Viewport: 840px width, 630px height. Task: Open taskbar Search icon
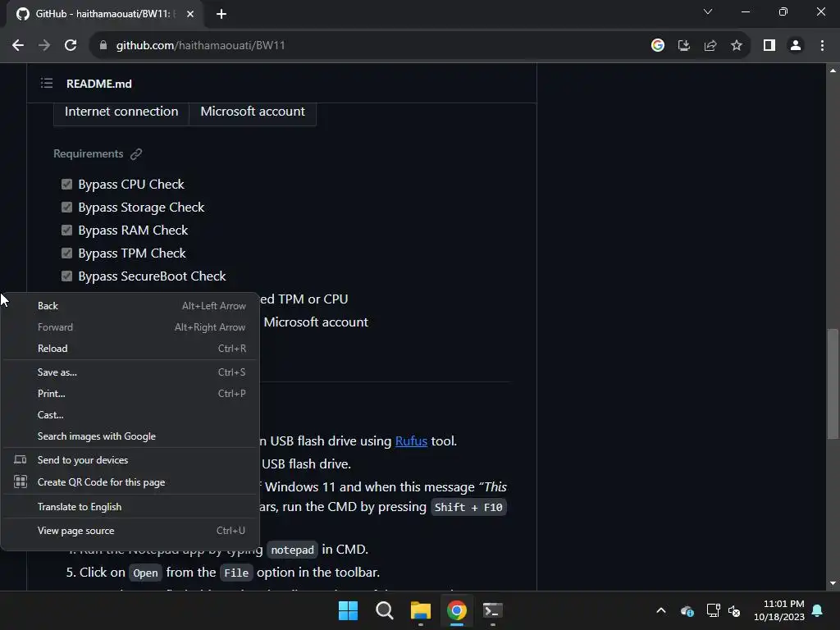pyautogui.click(x=384, y=610)
